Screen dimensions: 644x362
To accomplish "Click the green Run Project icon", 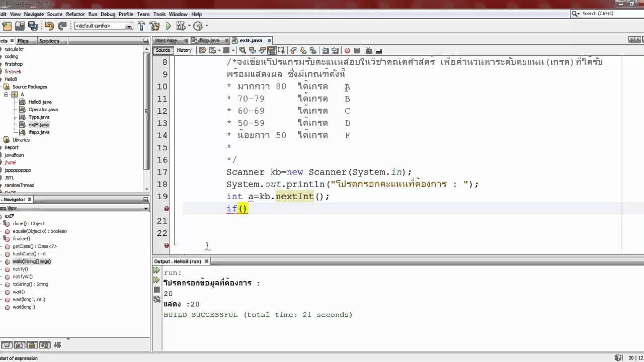I will (x=169, y=26).
